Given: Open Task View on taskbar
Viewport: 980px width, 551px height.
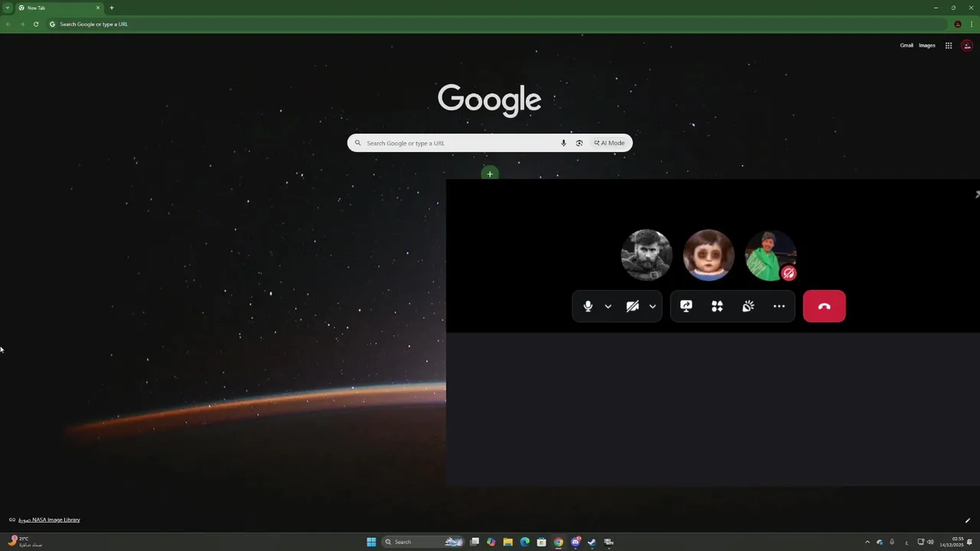Looking at the screenshot, I should point(475,542).
